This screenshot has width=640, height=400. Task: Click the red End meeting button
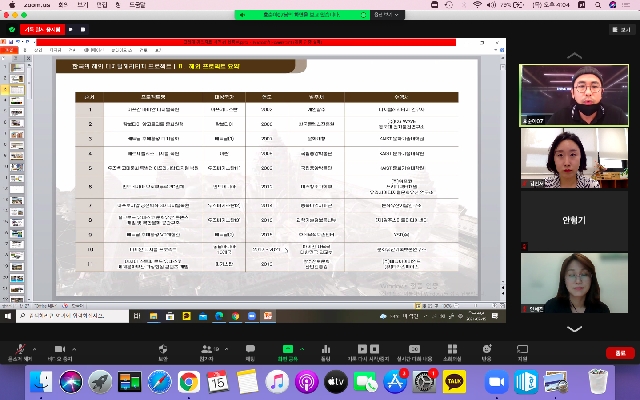[622, 351]
